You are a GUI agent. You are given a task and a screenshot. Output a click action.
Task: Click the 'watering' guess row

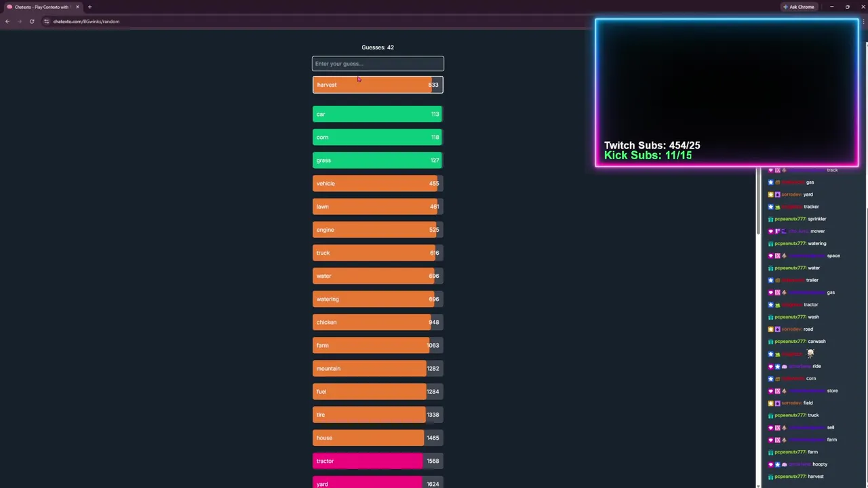tap(378, 299)
